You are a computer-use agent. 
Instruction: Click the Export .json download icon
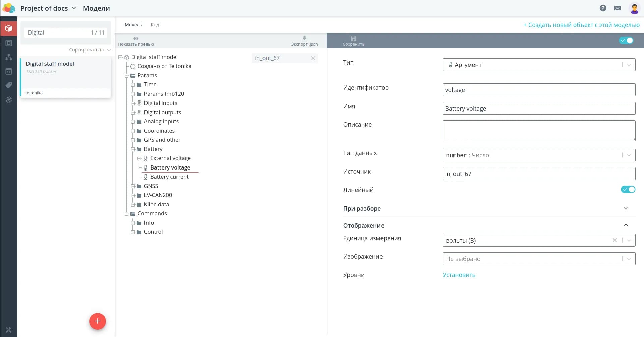click(304, 39)
